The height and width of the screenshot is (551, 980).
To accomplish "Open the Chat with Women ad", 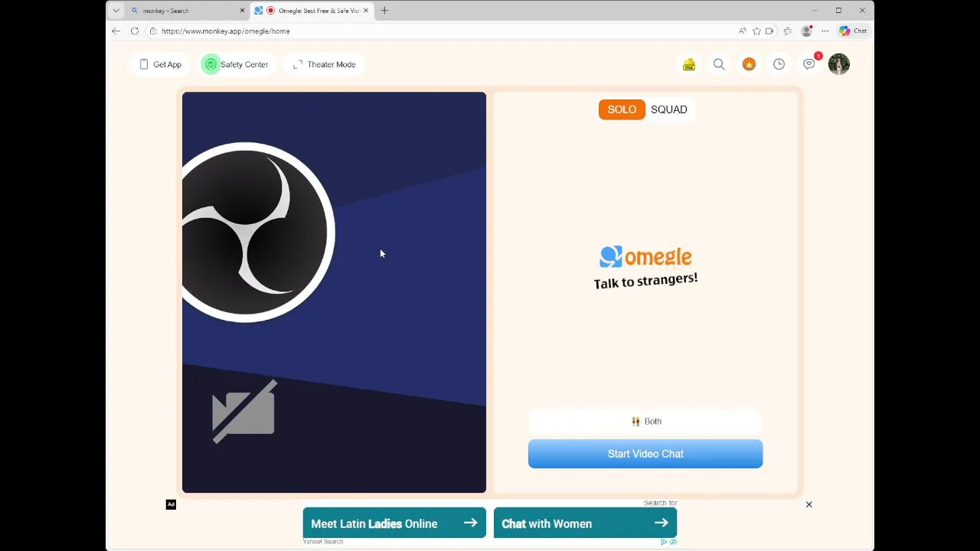I will [585, 523].
